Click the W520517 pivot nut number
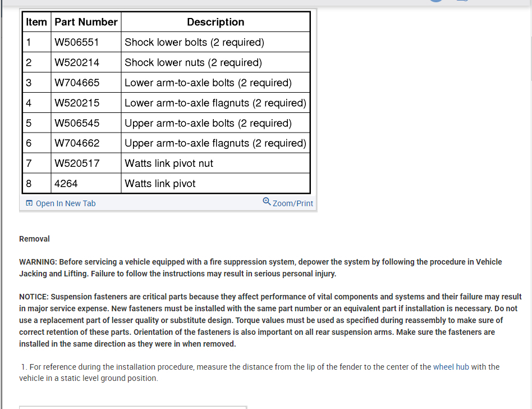This screenshot has width=532, height=409. click(77, 163)
